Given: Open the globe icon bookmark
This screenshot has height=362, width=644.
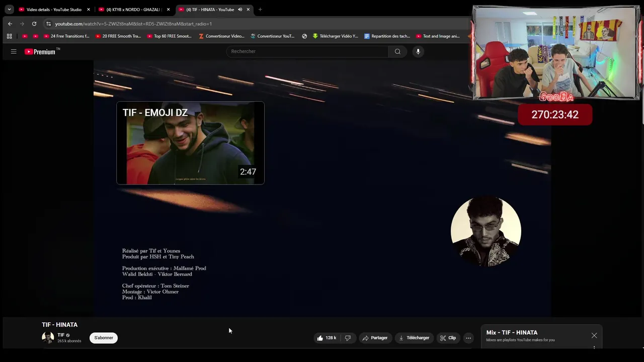Looking at the screenshot, I should (x=304, y=36).
